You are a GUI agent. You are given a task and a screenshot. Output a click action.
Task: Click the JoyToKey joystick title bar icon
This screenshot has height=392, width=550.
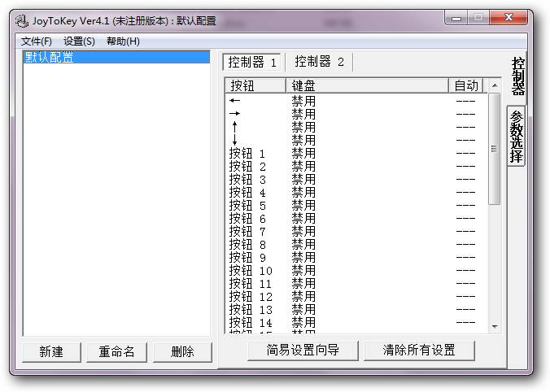click(x=22, y=20)
